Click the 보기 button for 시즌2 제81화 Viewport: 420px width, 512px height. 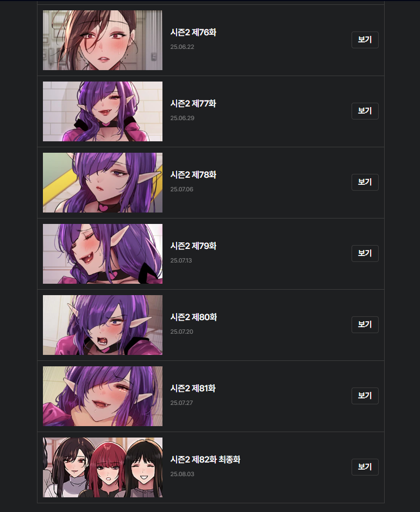(365, 396)
